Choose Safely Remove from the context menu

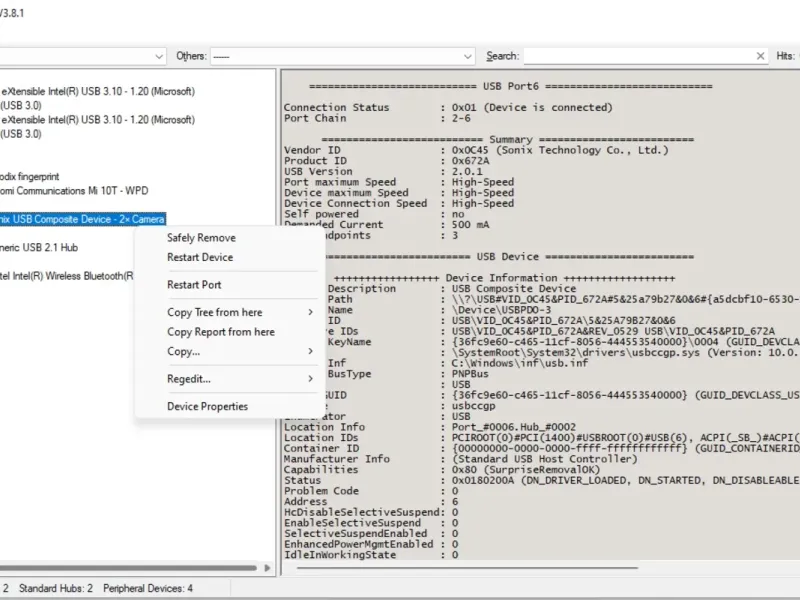pyautogui.click(x=201, y=238)
